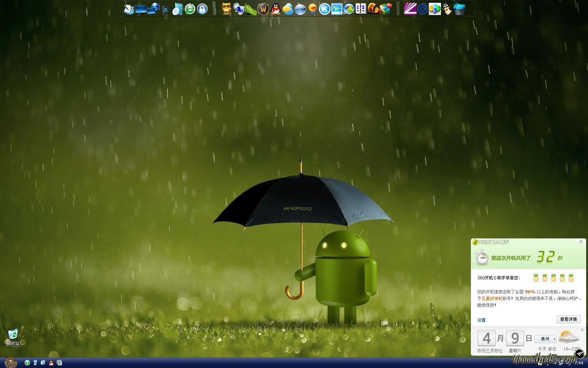
Task: Click the 96% percentage text
Action: 530,292
